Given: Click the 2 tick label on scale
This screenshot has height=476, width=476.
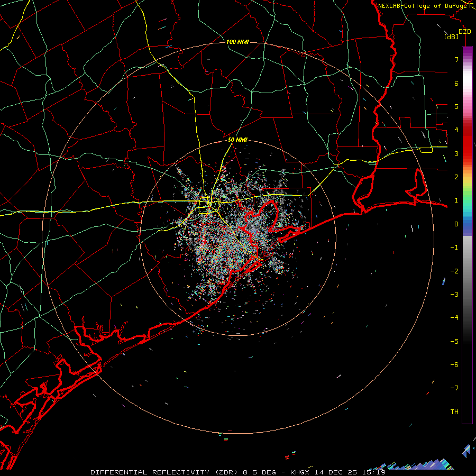Looking at the screenshot, I should tap(456, 177).
